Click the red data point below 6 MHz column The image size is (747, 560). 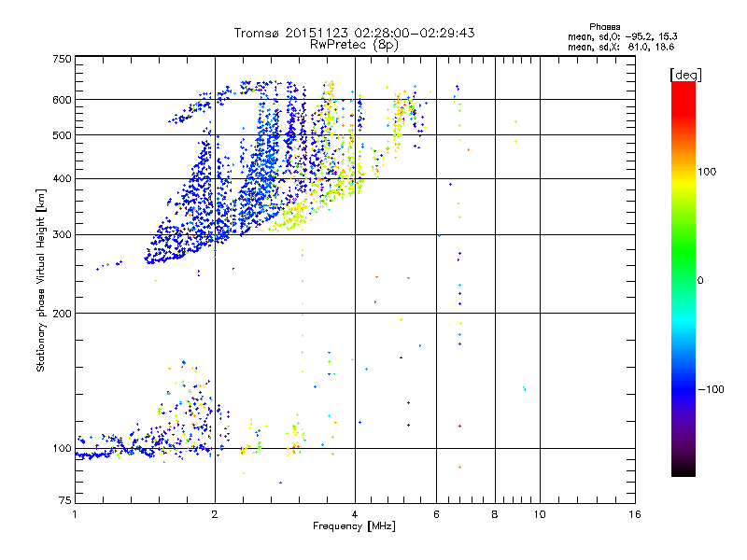coord(459,427)
